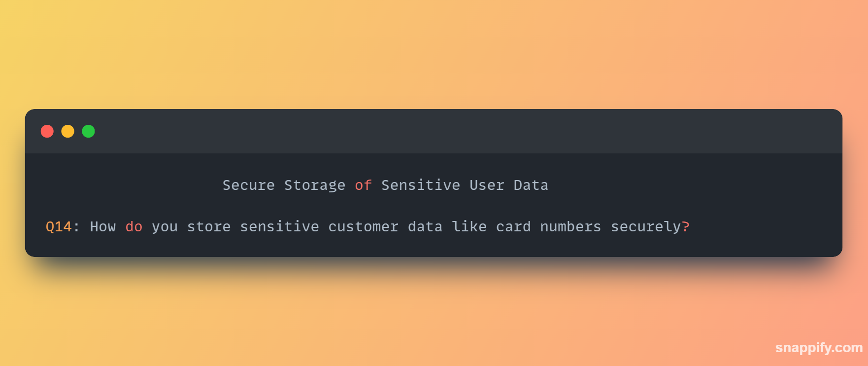
Task: Click the yellow minimize window dot
Action: (x=67, y=131)
